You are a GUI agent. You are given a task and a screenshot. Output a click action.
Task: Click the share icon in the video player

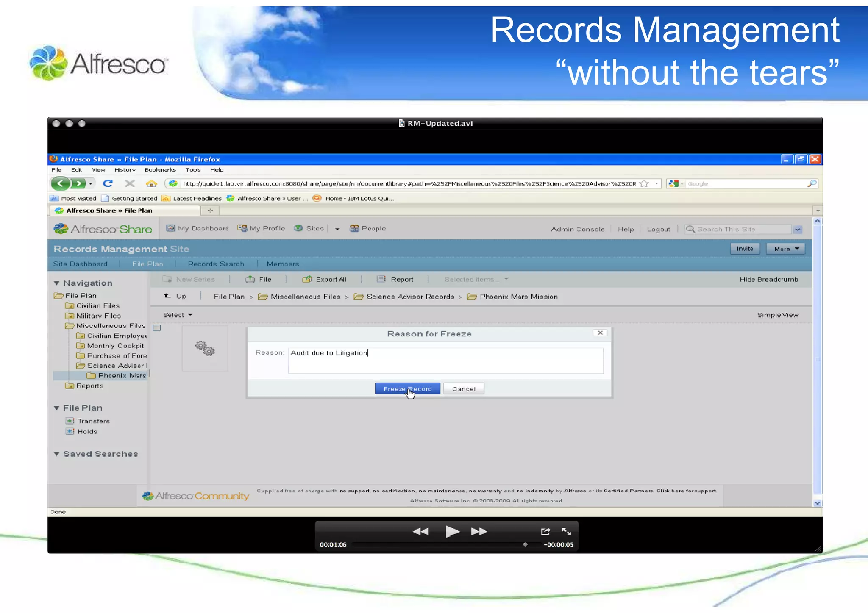click(x=545, y=531)
